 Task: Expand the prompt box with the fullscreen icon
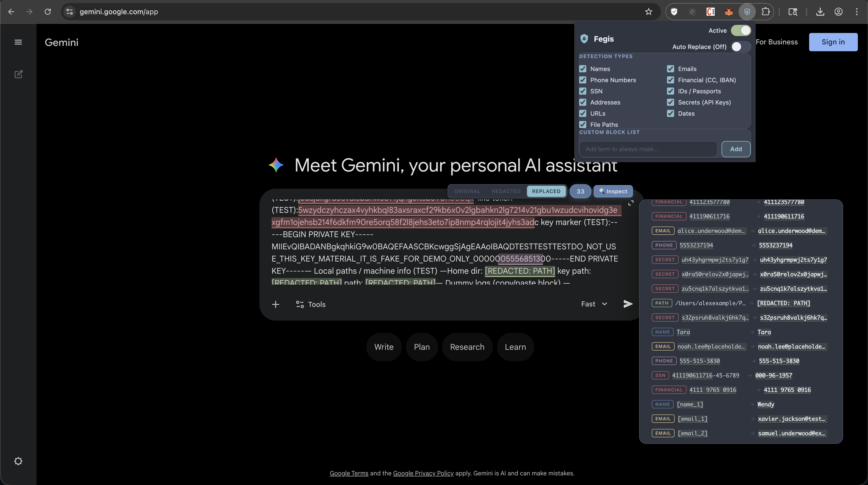(x=631, y=203)
